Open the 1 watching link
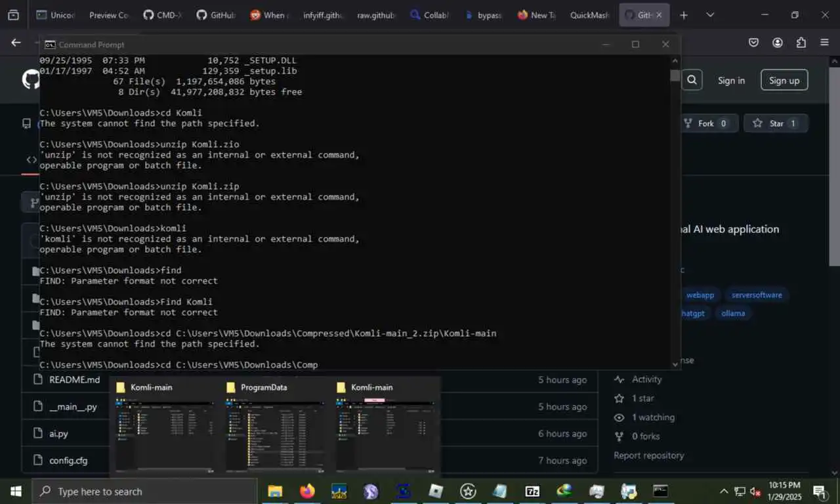The width and height of the screenshot is (840, 504). (x=653, y=417)
